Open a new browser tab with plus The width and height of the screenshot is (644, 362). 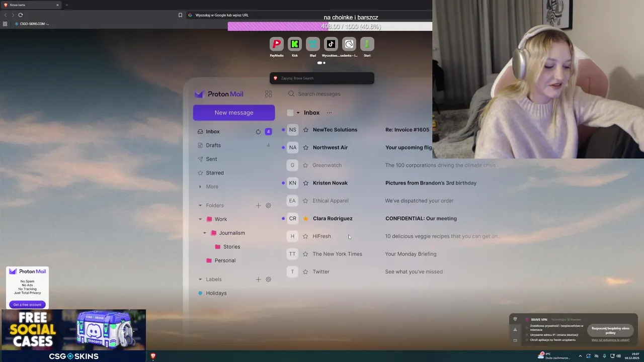[x=66, y=5]
